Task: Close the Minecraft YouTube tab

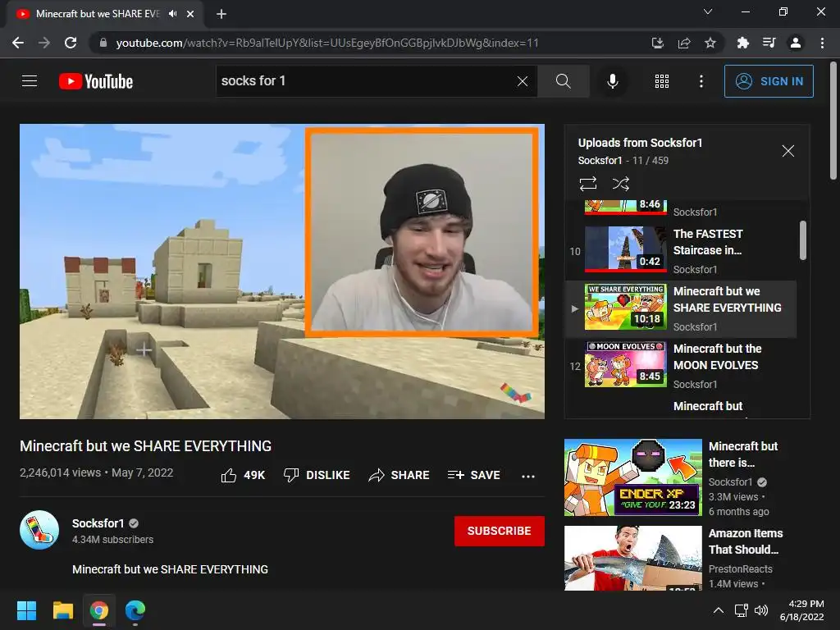Action: click(x=190, y=14)
